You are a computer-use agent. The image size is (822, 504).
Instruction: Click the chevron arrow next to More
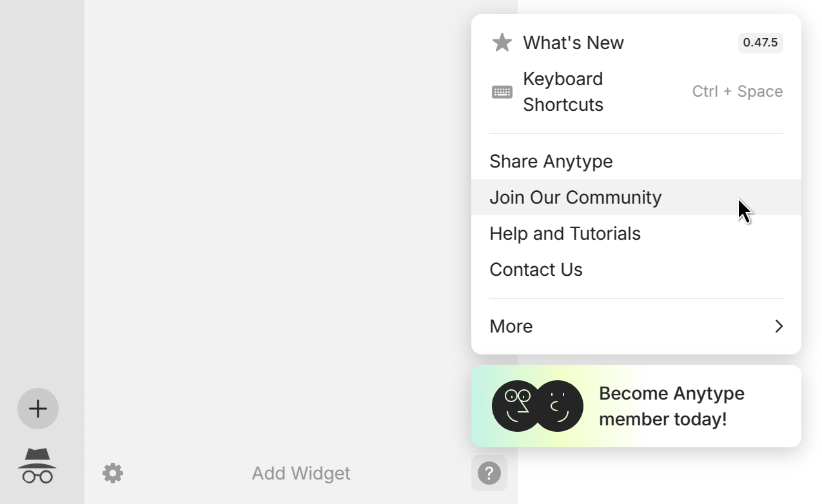[779, 326]
